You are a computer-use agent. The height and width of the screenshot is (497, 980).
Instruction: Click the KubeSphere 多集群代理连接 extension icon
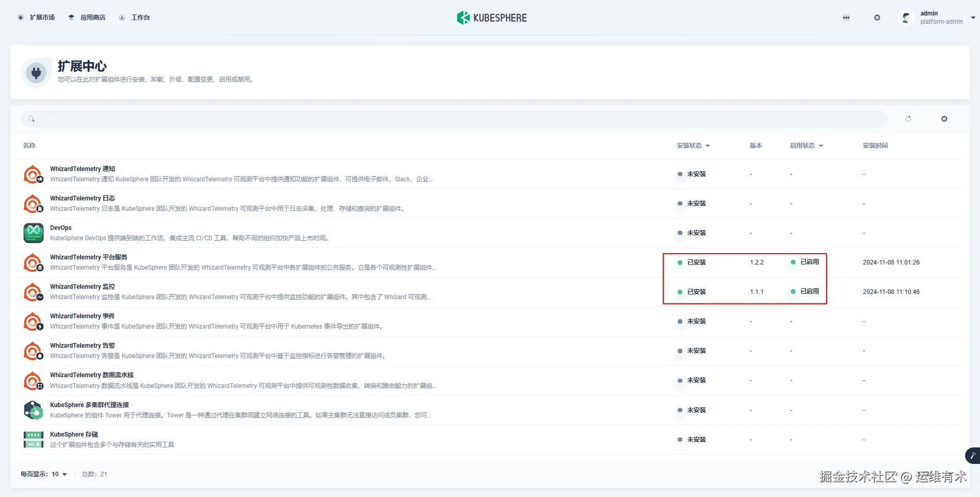tap(34, 410)
